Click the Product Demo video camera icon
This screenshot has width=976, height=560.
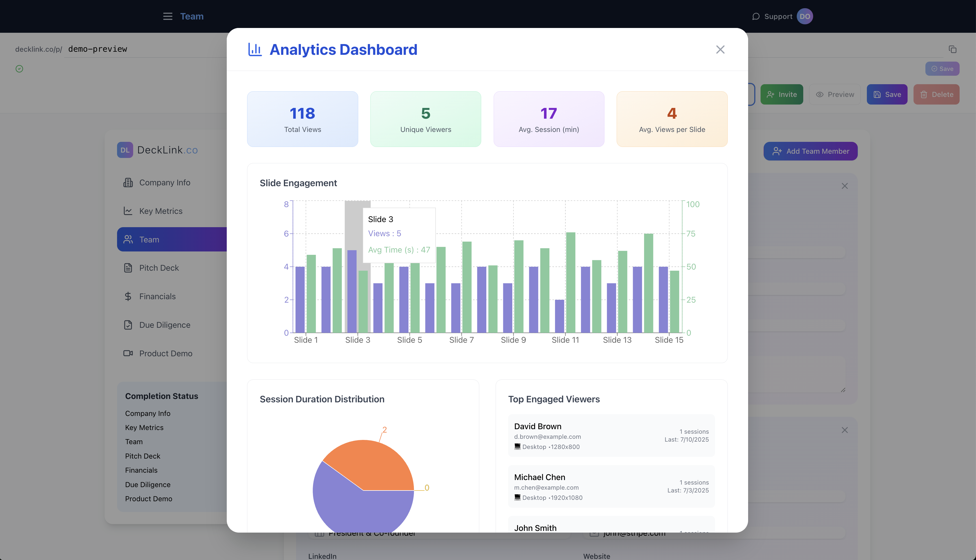[128, 353]
